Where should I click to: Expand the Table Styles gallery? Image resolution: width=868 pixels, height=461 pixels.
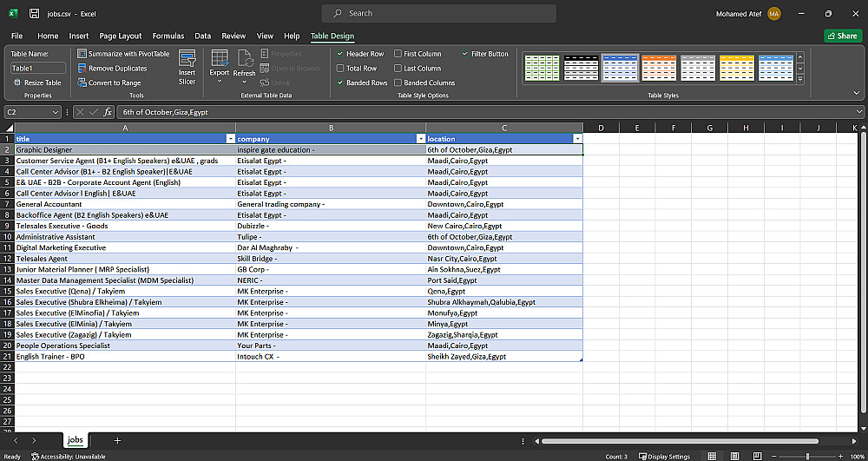(800, 80)
